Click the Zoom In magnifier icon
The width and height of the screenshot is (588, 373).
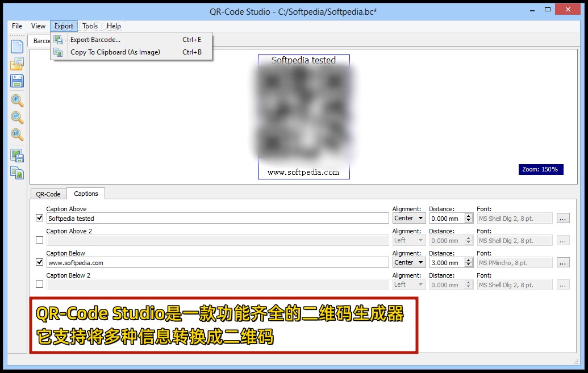point(17,100)
